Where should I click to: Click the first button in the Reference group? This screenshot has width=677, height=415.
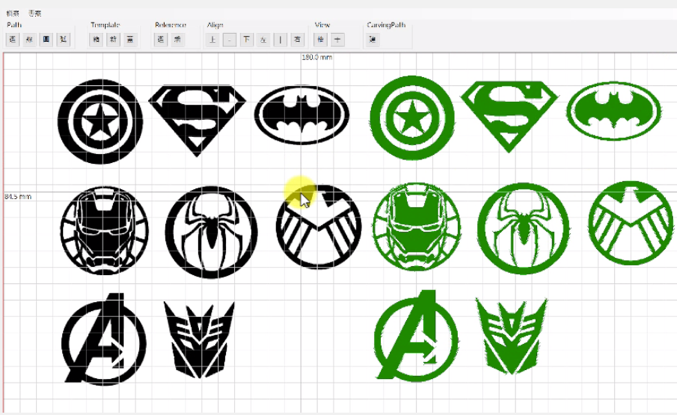coord(161,40)
